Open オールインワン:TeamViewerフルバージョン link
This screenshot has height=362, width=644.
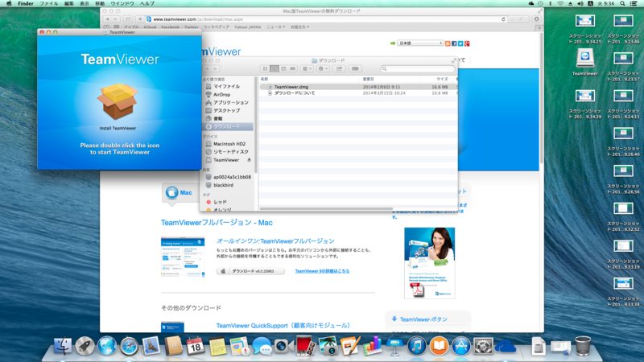275,241
